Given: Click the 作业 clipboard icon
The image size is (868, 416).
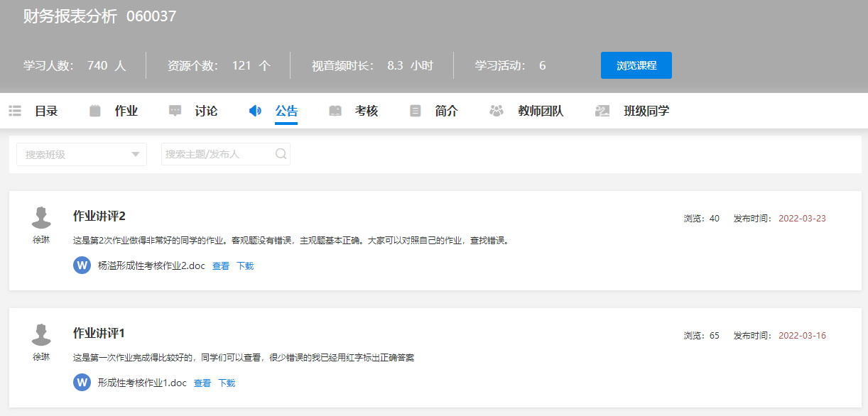Looking at the screenshot, I should coord(95,111).
